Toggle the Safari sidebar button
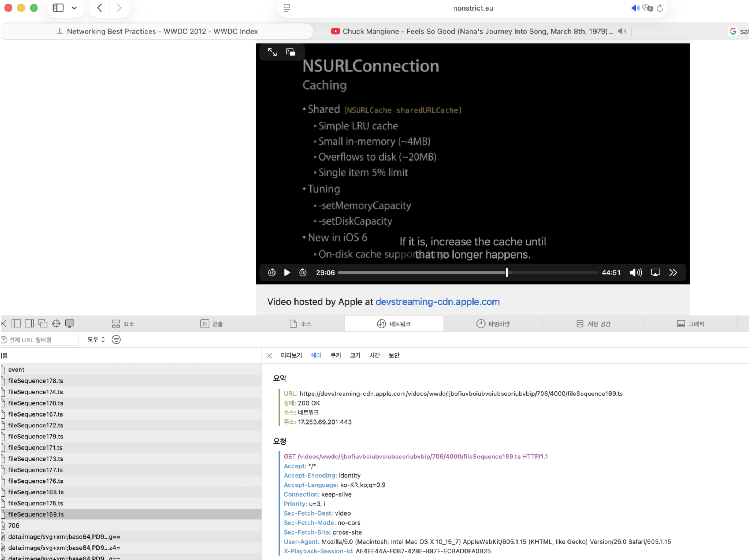This screenshot has height=560, width=752. coord(58,8)
